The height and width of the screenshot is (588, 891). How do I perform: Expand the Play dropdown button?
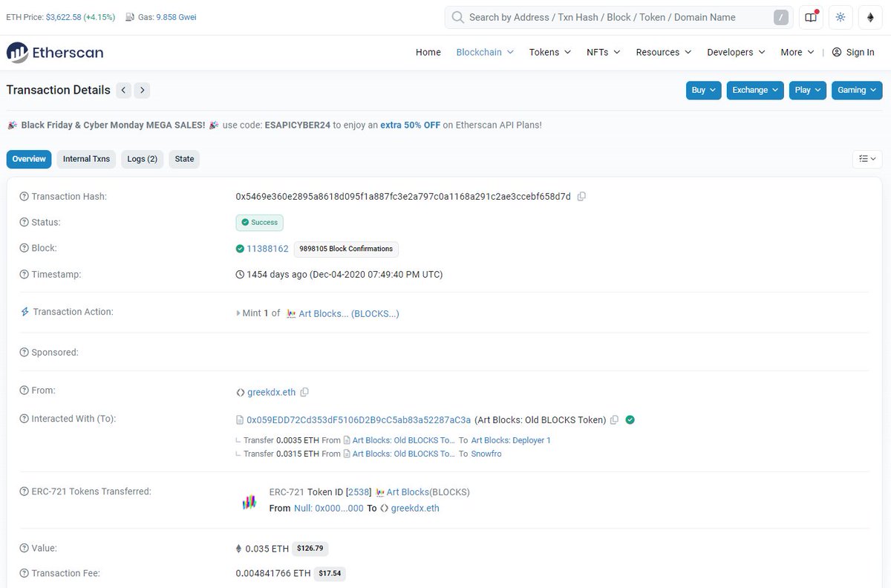(808, 90)
